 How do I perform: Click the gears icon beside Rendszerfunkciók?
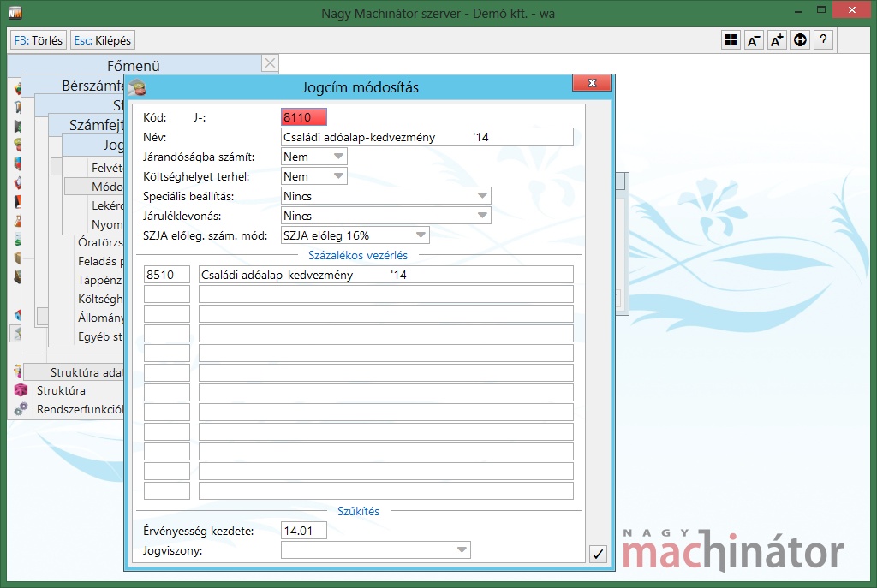21,409
